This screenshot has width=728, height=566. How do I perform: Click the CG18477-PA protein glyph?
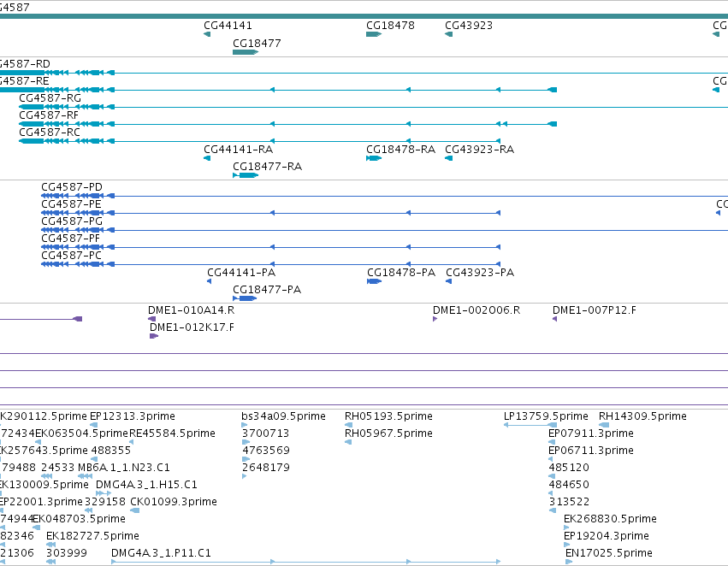[245, 298]
